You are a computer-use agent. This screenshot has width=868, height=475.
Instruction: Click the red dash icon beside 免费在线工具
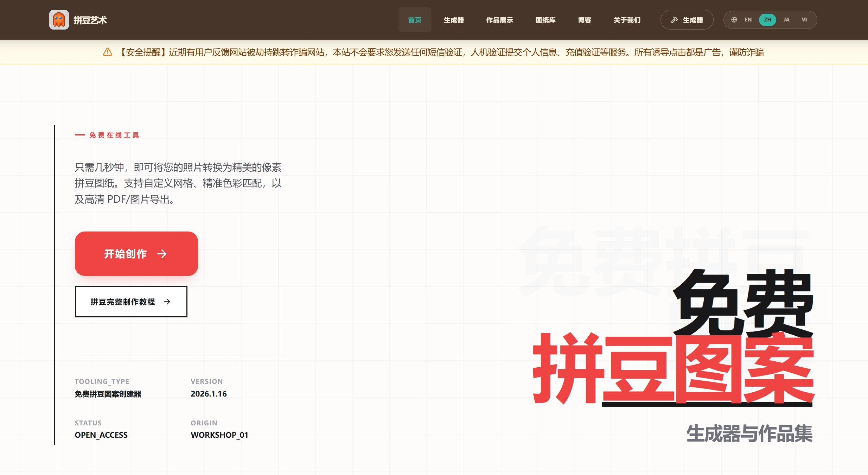[x=79, y=135]
